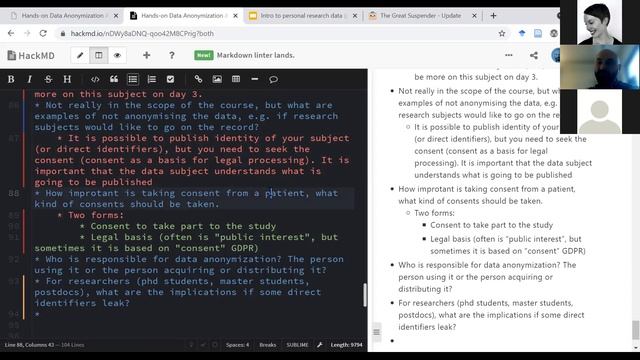Toggle the Breaks option in status bar
This screenshot has height=360, width=640.
click(x=268, y=345)
